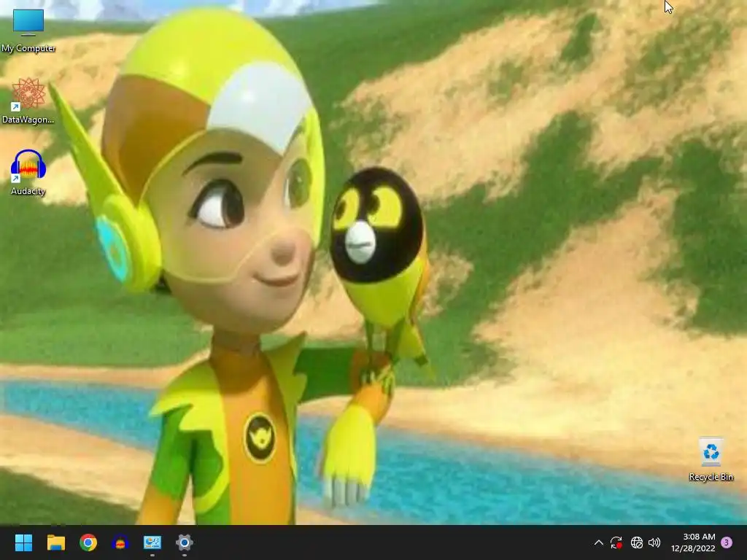Screen dimensions: 747x560
Task: Open the notification badge showing 3
Action: tap(727, 542)
